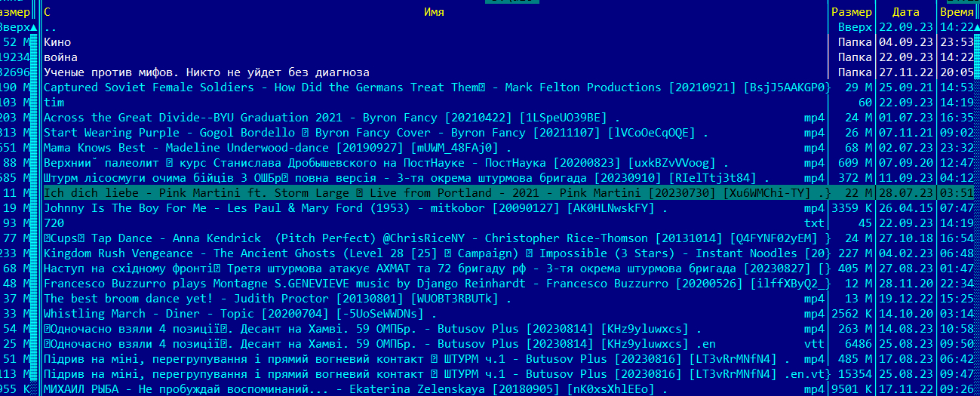Screen dimensions: 980x396
Task: Select the 720 txt file
Action: [54, 223]
